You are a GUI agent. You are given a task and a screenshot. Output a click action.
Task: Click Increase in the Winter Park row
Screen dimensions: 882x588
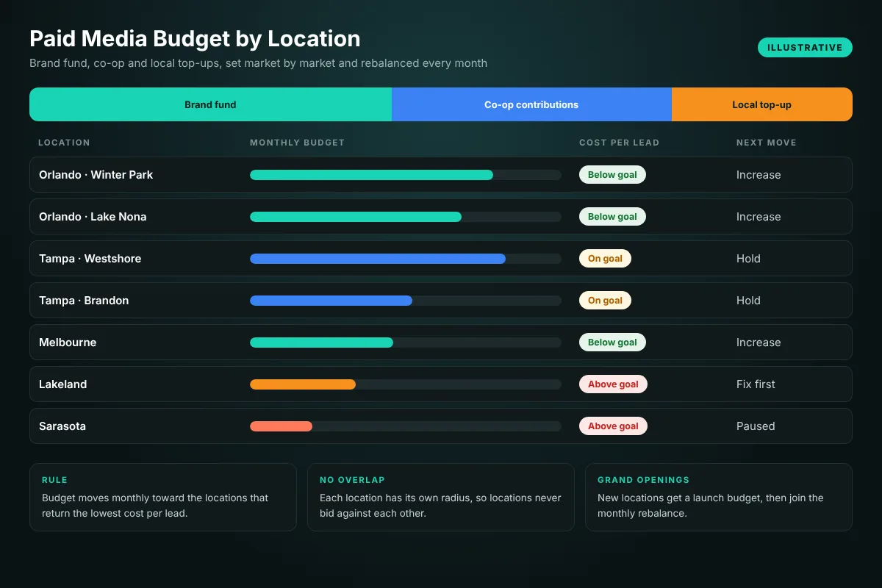[x=759, y=175]
